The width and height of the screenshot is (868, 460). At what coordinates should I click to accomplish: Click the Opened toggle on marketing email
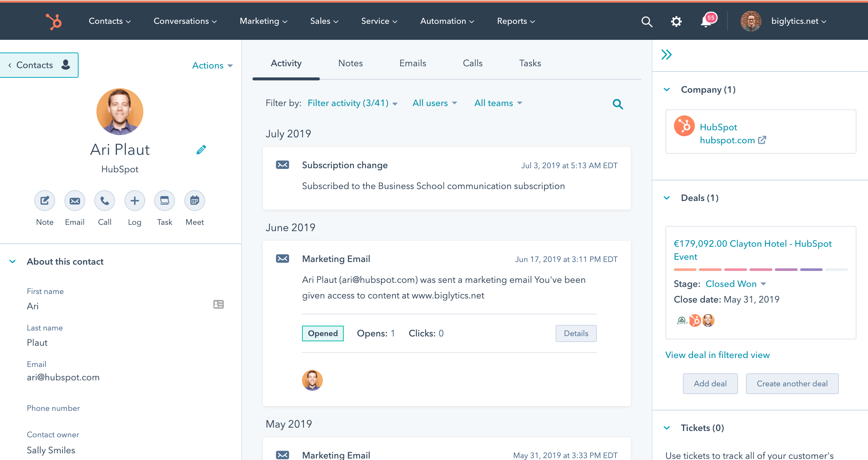click(322, 333)
